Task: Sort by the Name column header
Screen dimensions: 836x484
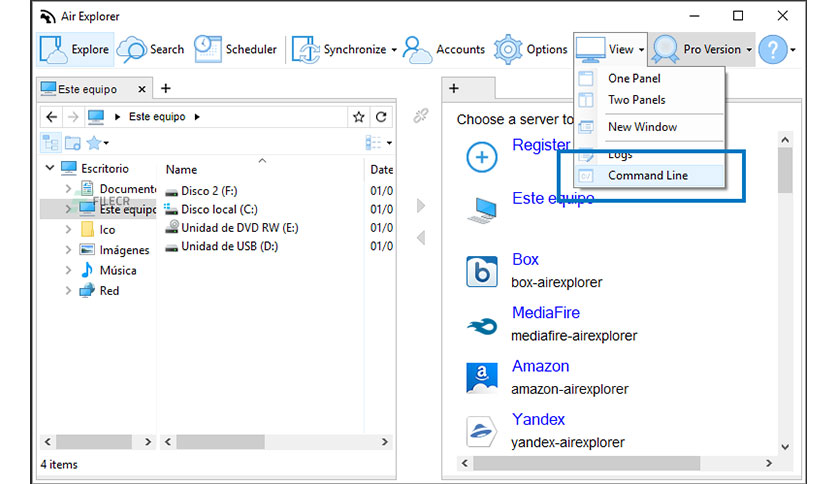Action: click(x=181, y=170)
